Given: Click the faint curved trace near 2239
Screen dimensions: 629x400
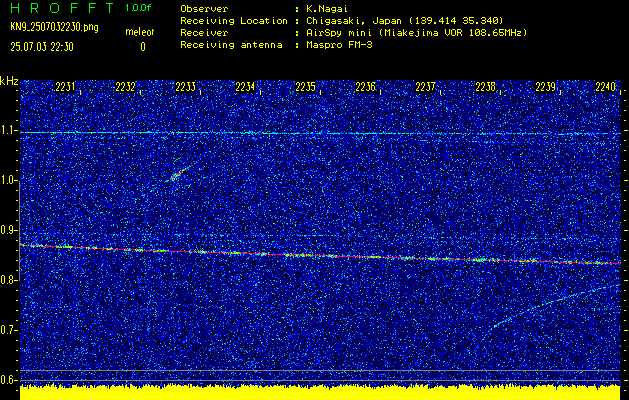Looking at the screenshot, I should tap(552, 308).
